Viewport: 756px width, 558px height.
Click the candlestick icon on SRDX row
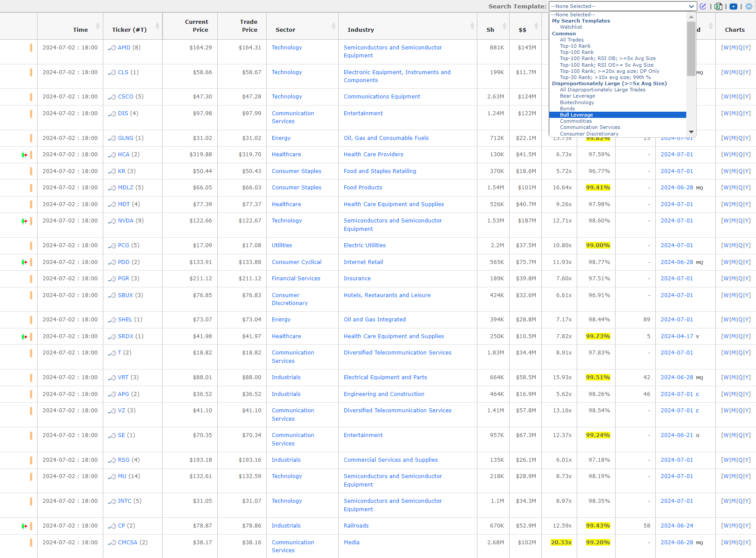pyautogui.click(x=24, y=336)
